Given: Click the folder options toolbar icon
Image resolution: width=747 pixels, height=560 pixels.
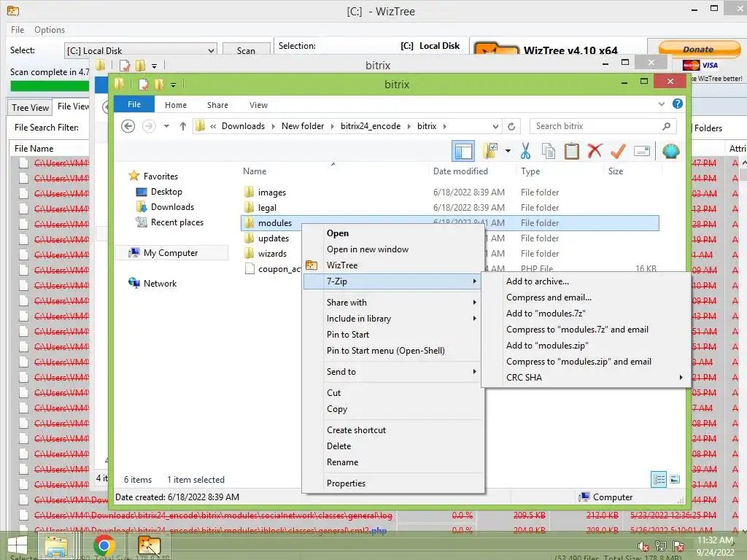Looking at the screenshot, I should 490,152.
